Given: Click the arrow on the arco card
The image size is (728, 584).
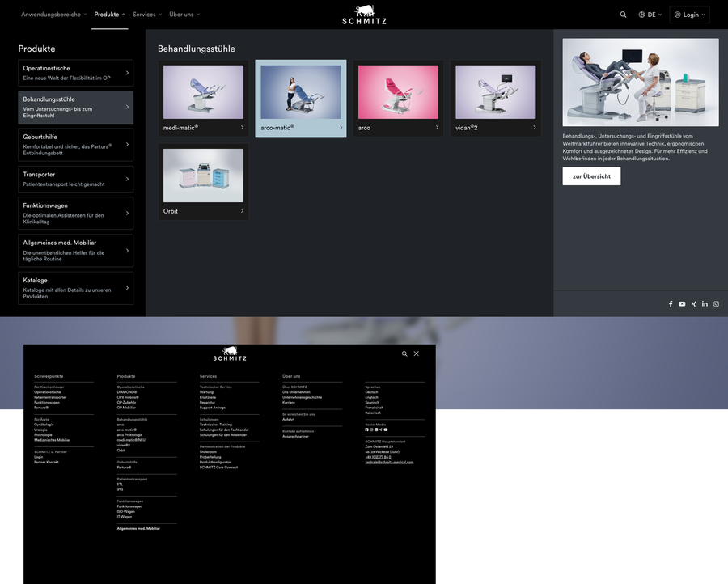Looking at the screenshot, I should (437, 128).
